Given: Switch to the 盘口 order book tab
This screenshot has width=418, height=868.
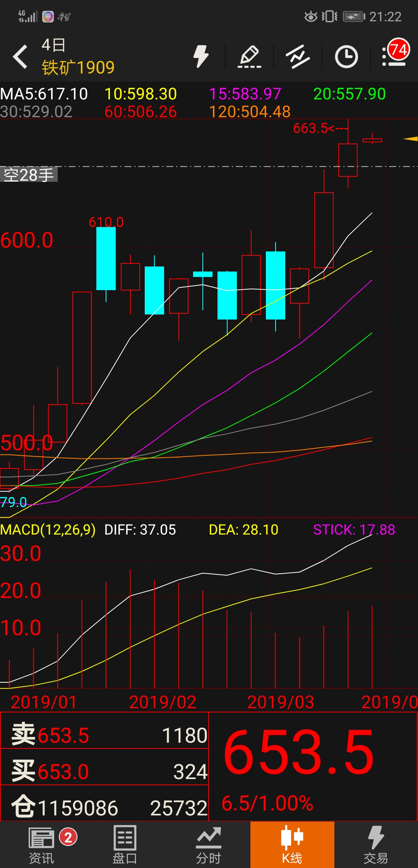Looking at the screenshot, I should click(x=125, y=845).
